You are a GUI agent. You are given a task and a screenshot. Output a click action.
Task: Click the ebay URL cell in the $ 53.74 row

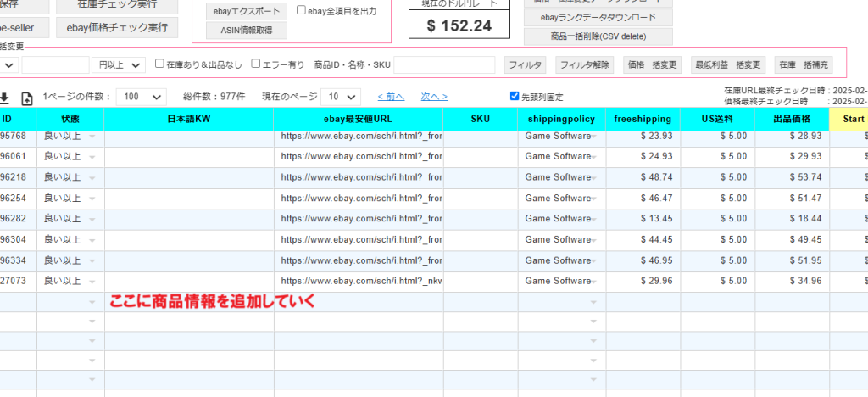(359, 178)
